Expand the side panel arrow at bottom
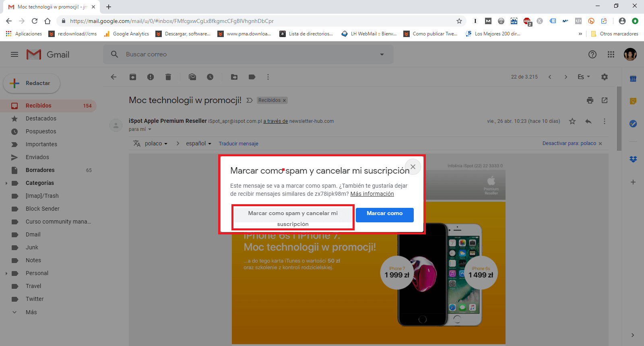This screenshot has height=346, width=644. (x=633, y=335)
